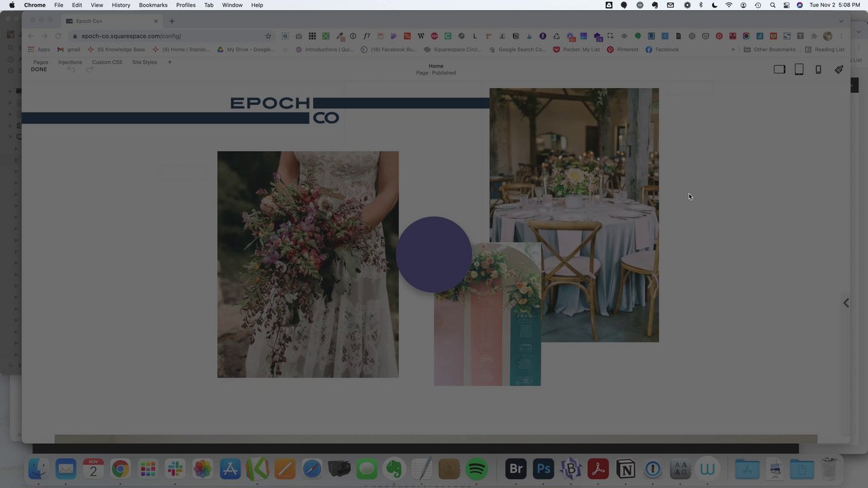Open the Bookmarks menu
The width and height of the screenshot is (868, 488).
[x=153, y=5]
